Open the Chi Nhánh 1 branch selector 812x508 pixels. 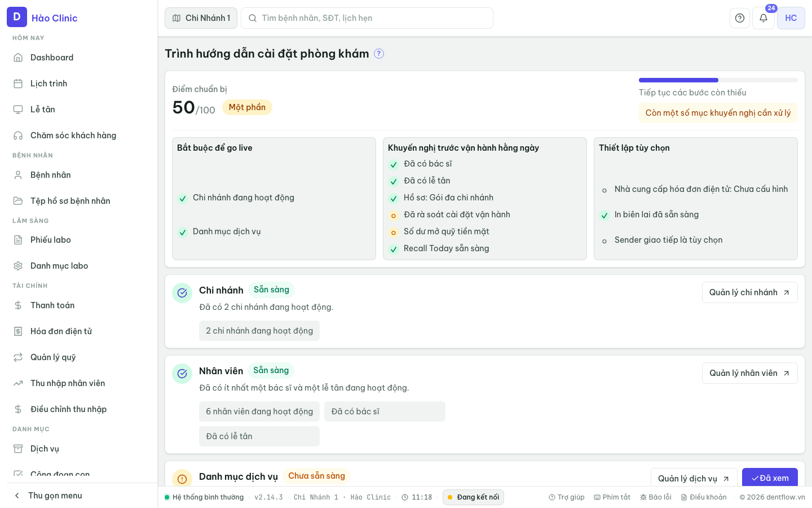point(201,18)
